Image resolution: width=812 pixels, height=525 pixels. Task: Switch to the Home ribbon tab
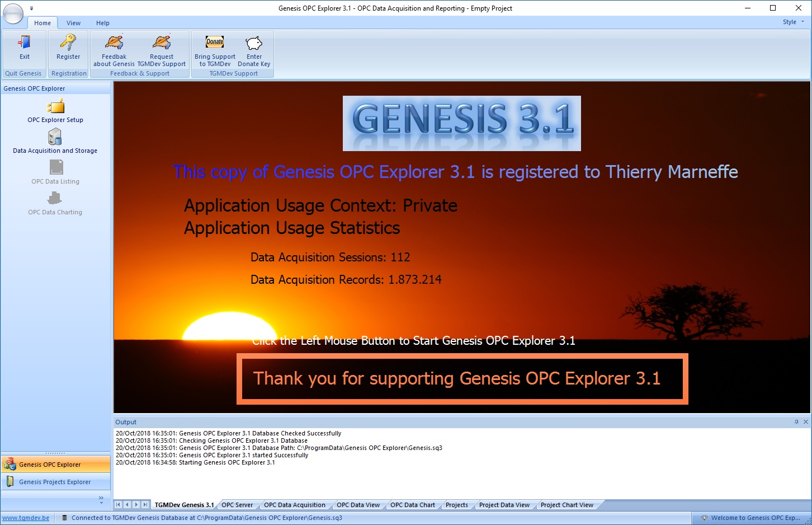pyautogui.click(x=43, y=23)
